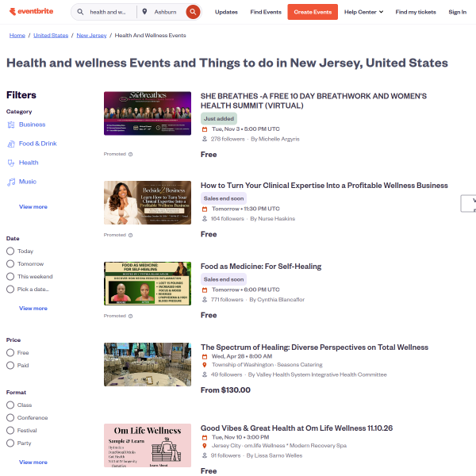Click the Create Events button

click(313, 12)
